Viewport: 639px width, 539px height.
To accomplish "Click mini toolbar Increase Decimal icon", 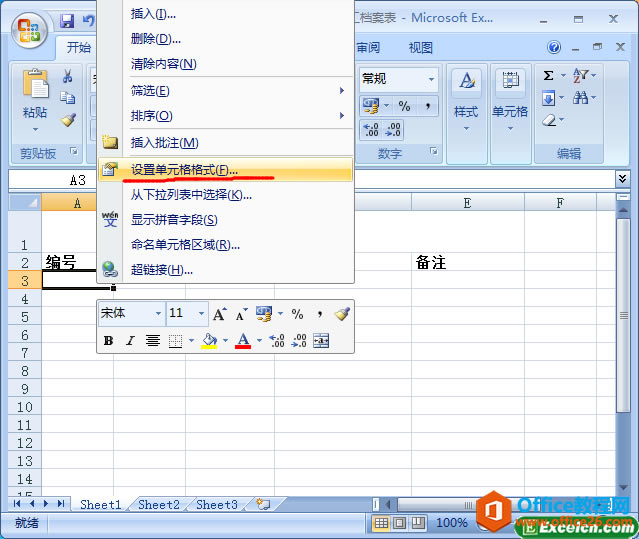I will click(277, 340).
